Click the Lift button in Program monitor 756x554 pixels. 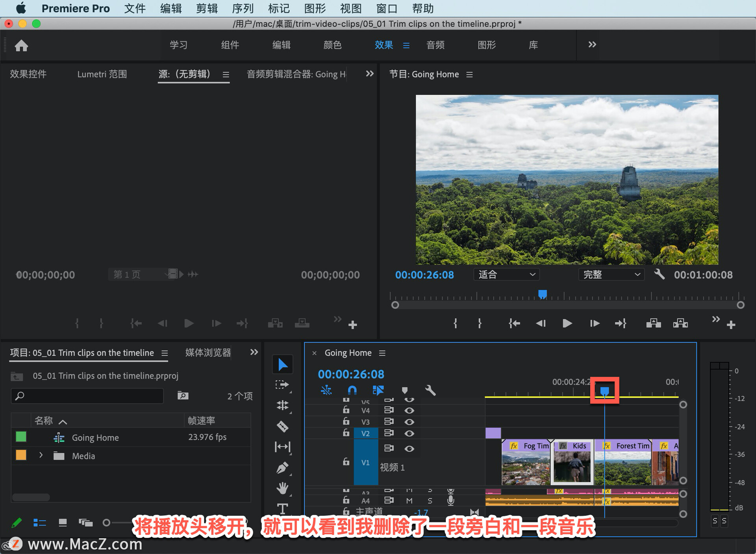click(x=653, y=323)
